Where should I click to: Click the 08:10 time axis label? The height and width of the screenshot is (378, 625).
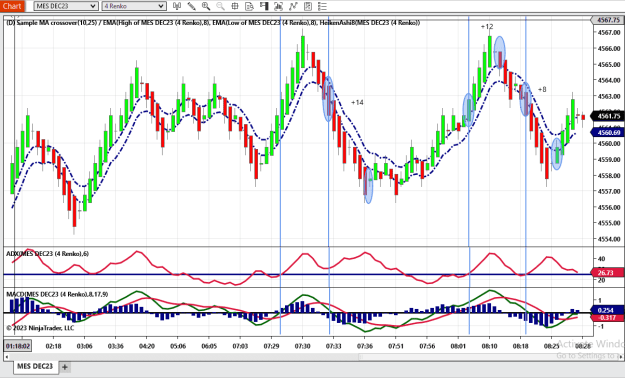(489, 346)
